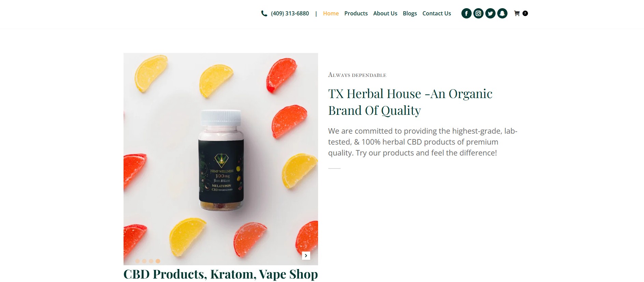Click the phone handset icon
644x282 pixels.
(264, 13)
